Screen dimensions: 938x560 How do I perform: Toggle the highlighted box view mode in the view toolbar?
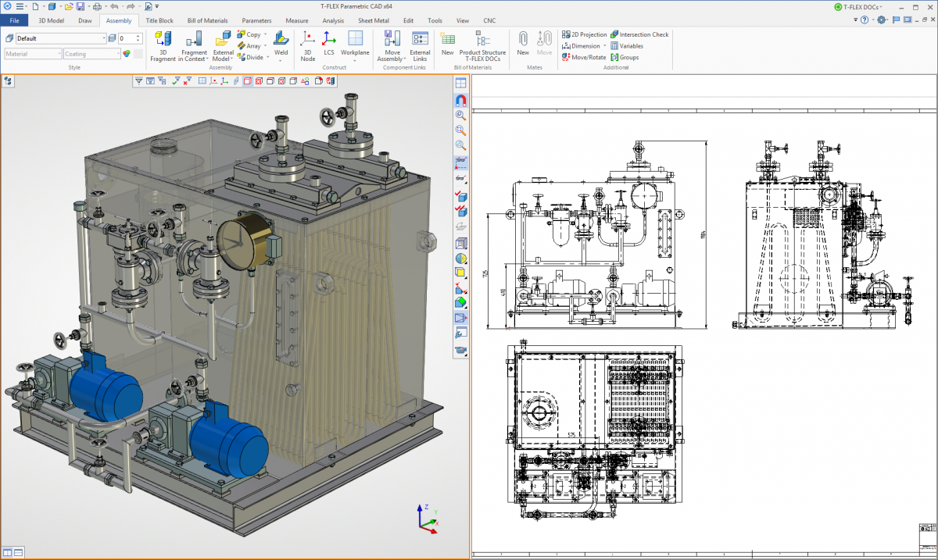[x=247, y=80]
